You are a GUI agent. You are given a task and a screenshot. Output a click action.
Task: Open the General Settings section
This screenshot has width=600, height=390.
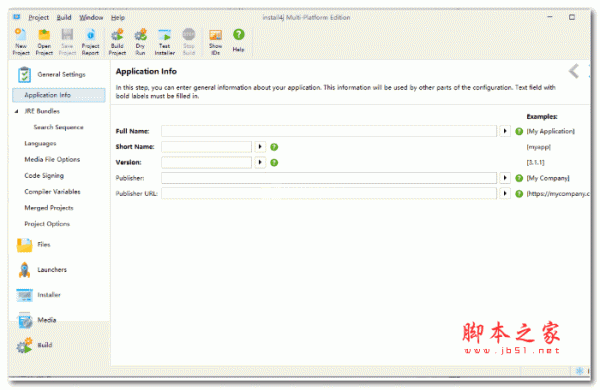52,74
